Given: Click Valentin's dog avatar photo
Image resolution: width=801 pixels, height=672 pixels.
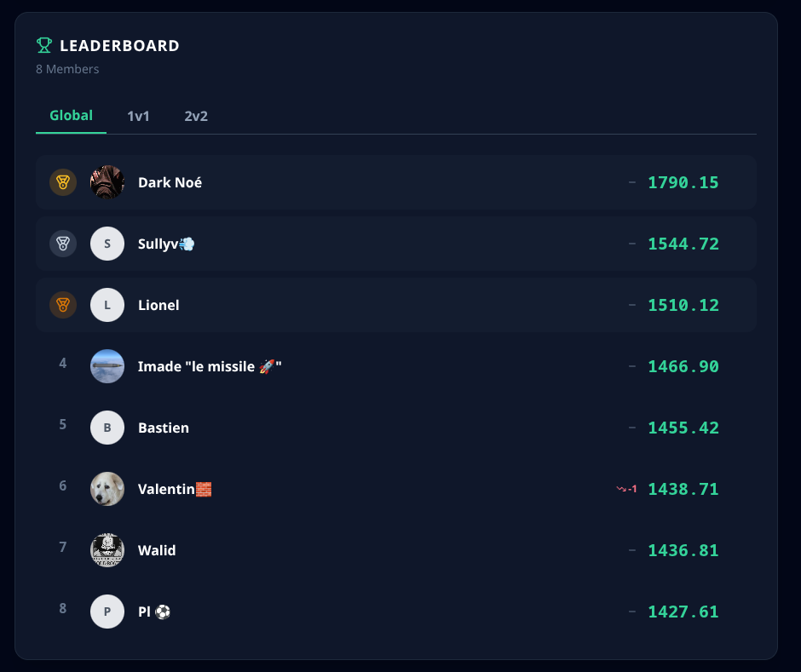Looking at the screenshot, I should pyautogui.click(x=107, y=489).
